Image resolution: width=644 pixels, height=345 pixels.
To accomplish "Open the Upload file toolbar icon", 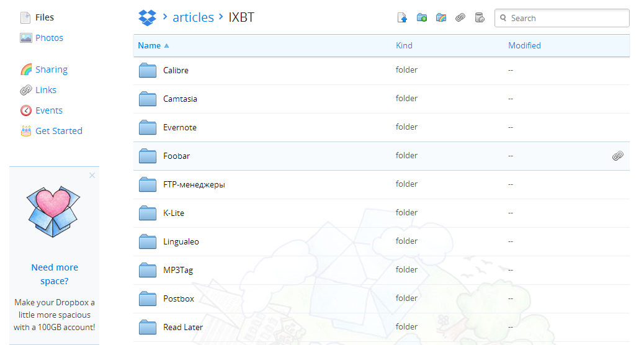I will (x=402, y=17).
